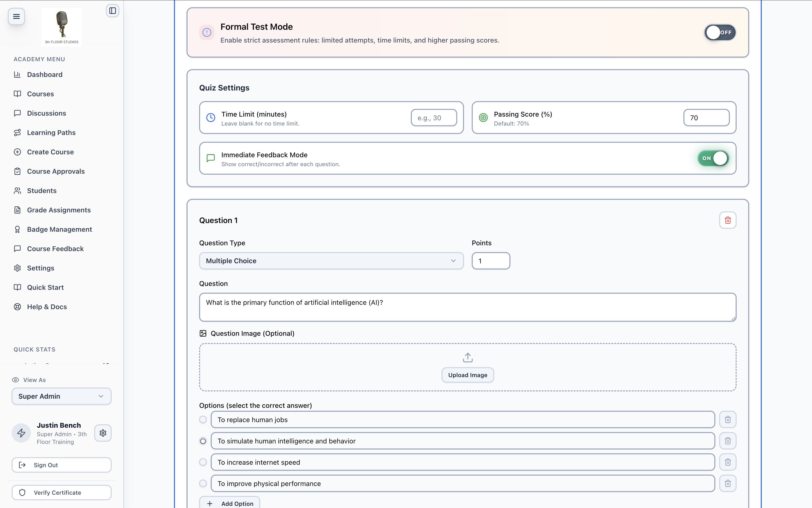Navigate to Learning Paths
Image resolution: width=812 pixels, height=508 pixels.
coord(51,133)
